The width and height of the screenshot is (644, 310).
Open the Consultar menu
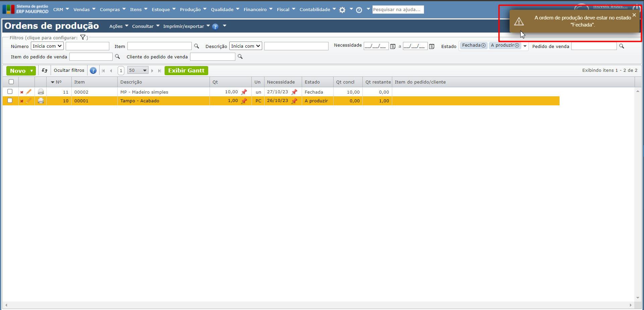146,26
